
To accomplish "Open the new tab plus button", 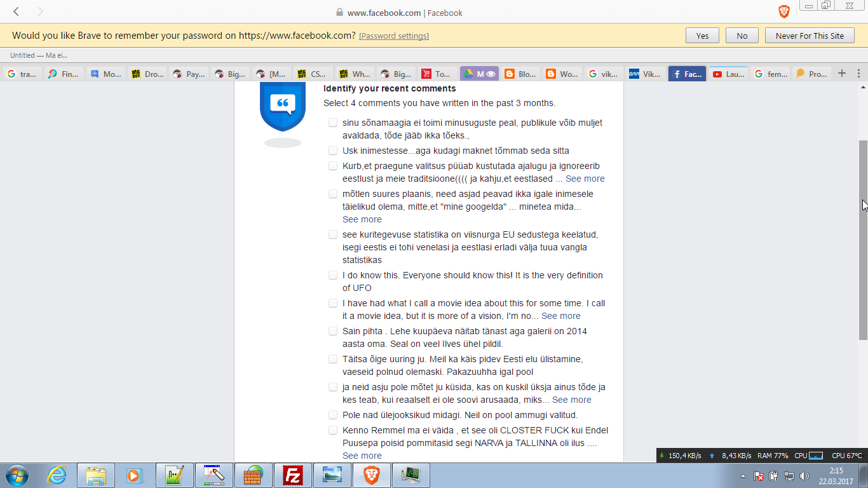I will (x=842, y=74).
